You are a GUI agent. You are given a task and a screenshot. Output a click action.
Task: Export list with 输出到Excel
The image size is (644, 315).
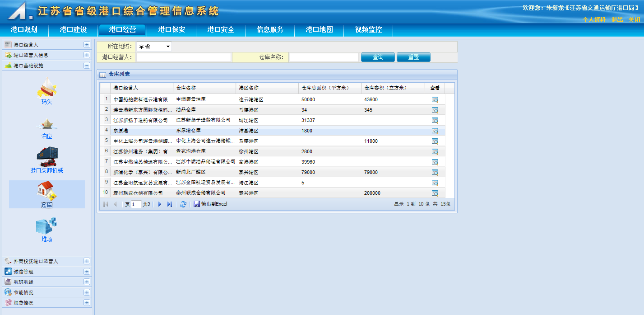(x=211, y=204)
